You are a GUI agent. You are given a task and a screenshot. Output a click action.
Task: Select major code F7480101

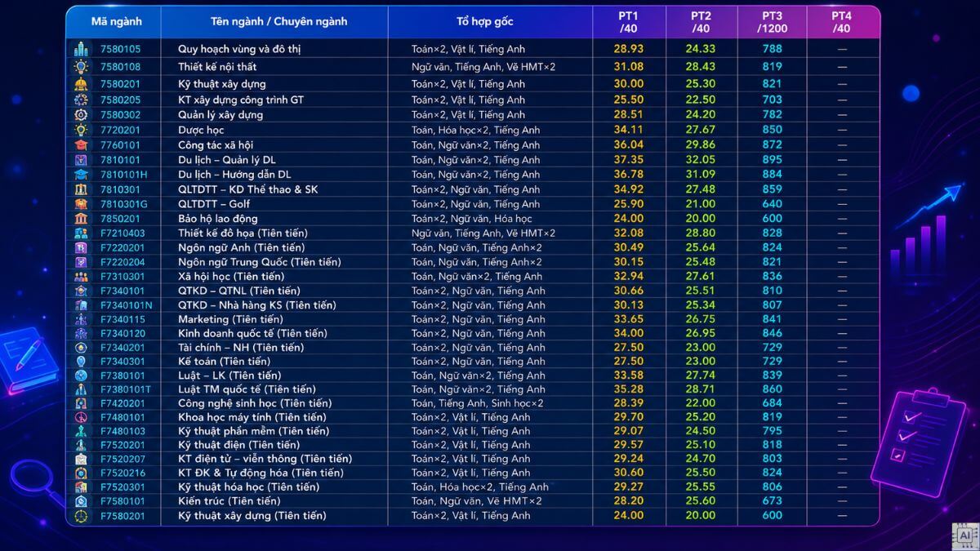[122, 417]
